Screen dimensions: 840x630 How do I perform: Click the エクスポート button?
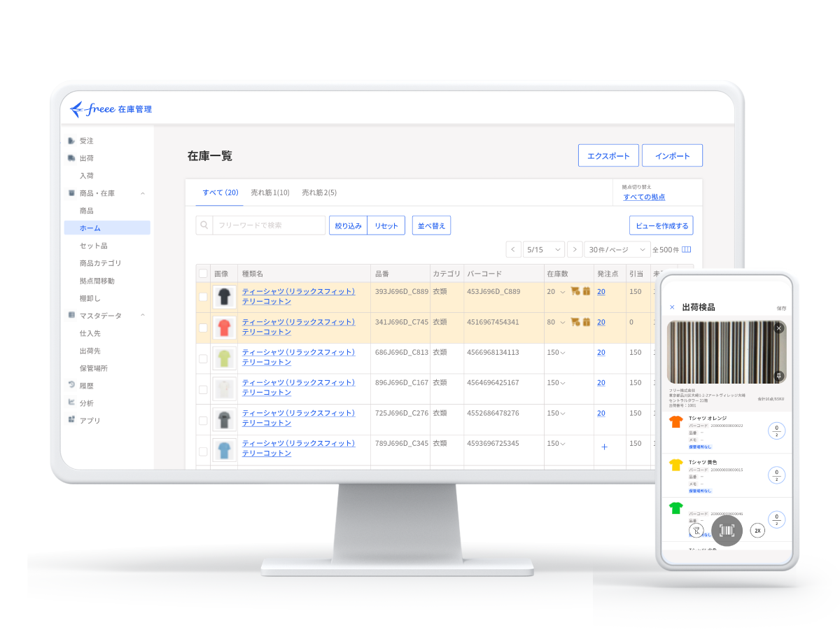tap(608, 155)
